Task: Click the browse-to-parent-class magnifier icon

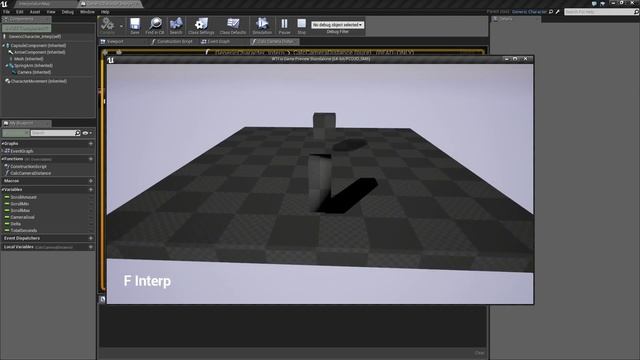Action: 551,12
